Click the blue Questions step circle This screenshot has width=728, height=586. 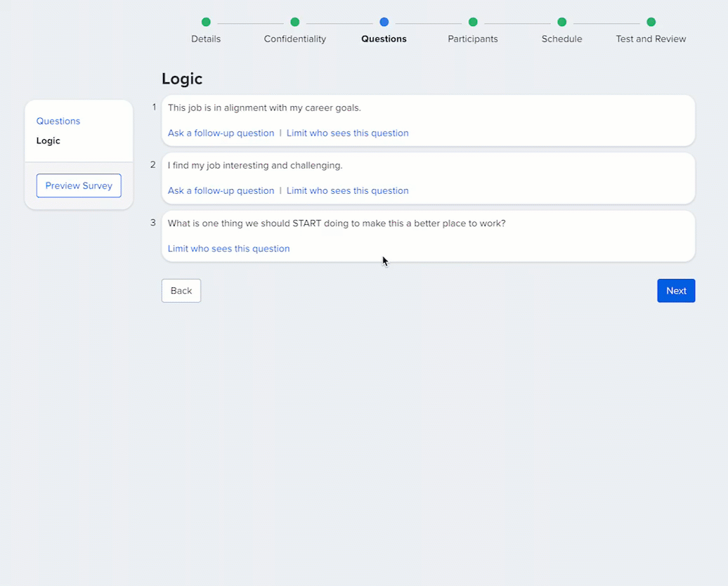(x=384, y=22)
